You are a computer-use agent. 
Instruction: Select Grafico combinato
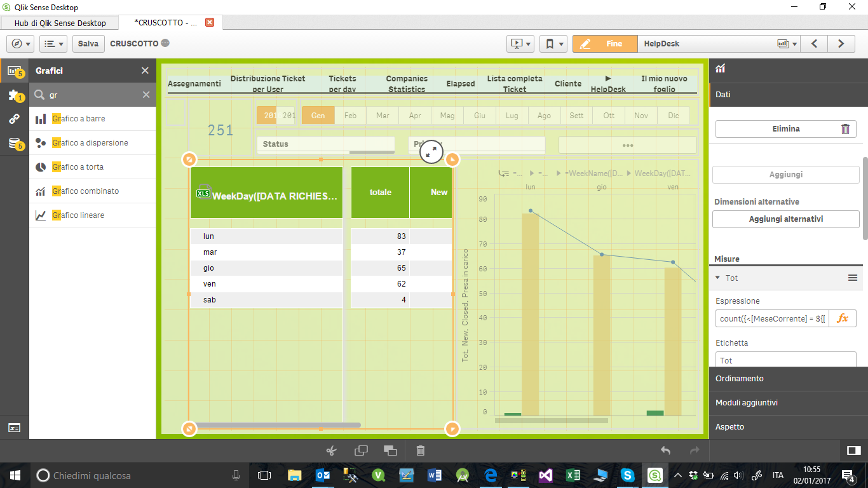coord(92,191)
